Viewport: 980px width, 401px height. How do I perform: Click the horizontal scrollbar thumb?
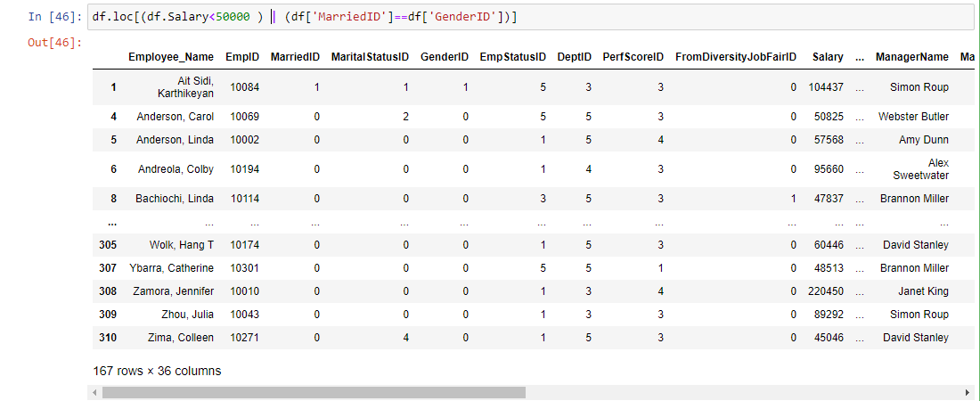click(x=313, y=392)
